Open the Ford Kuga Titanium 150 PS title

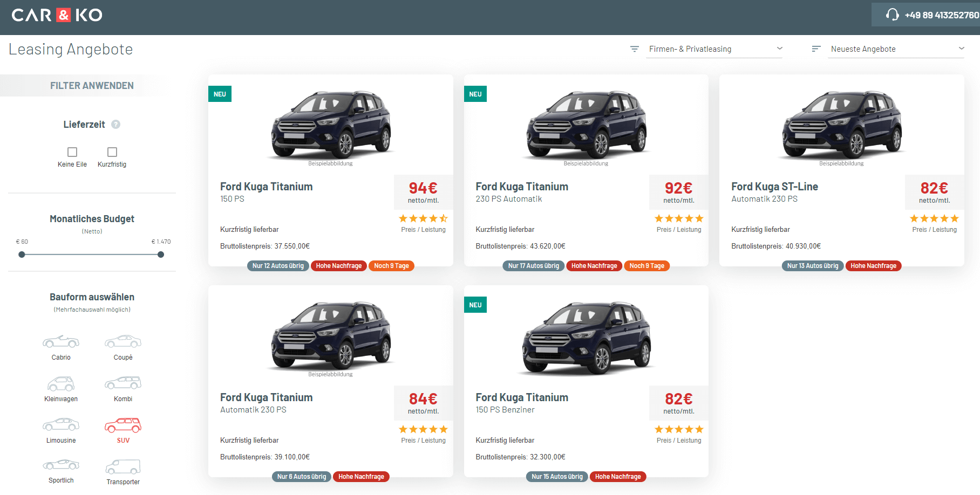(x=267, y=187)
